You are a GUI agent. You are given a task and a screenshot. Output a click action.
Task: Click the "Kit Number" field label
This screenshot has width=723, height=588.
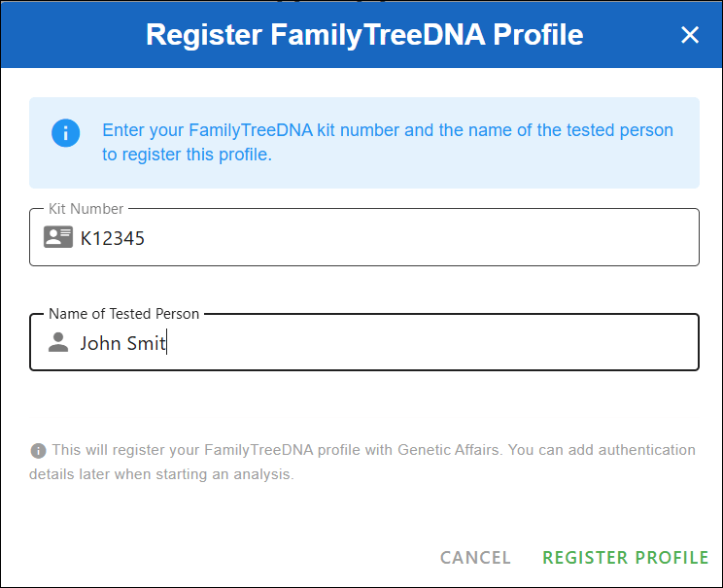click(86, 209)
